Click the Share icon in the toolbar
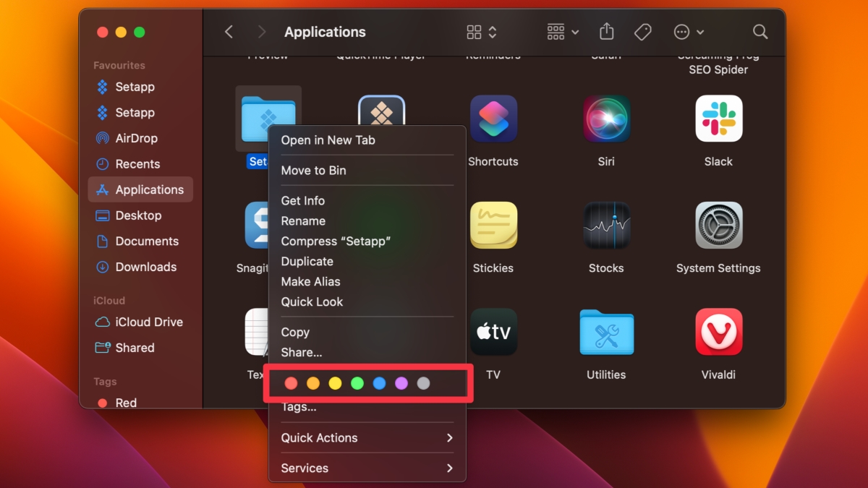868x488 pixels. (605, 32)
